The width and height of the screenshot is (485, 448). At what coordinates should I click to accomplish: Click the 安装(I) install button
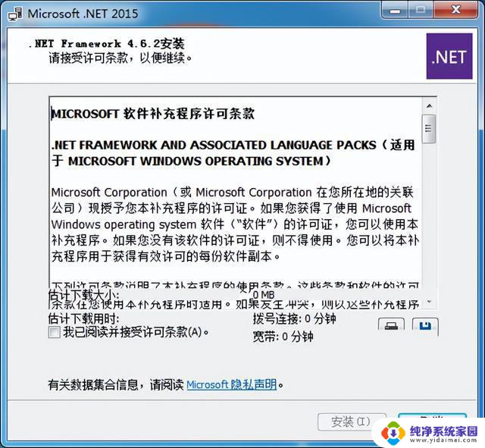pos(352,421)
